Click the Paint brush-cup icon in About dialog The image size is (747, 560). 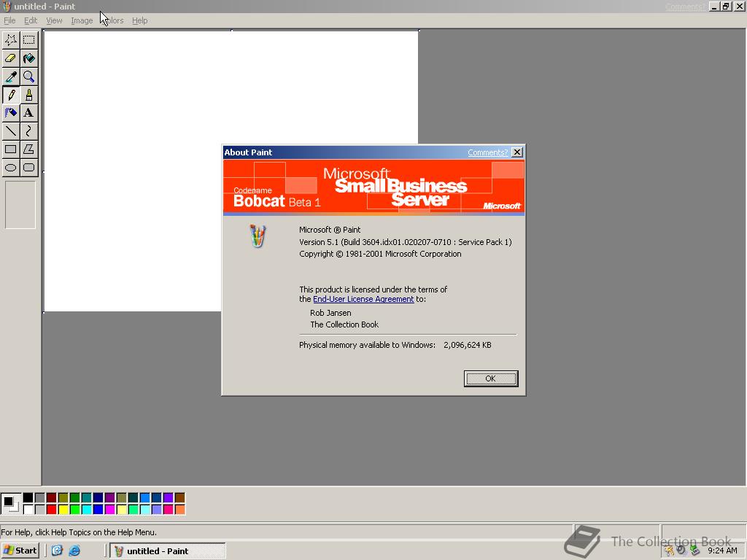258,236
